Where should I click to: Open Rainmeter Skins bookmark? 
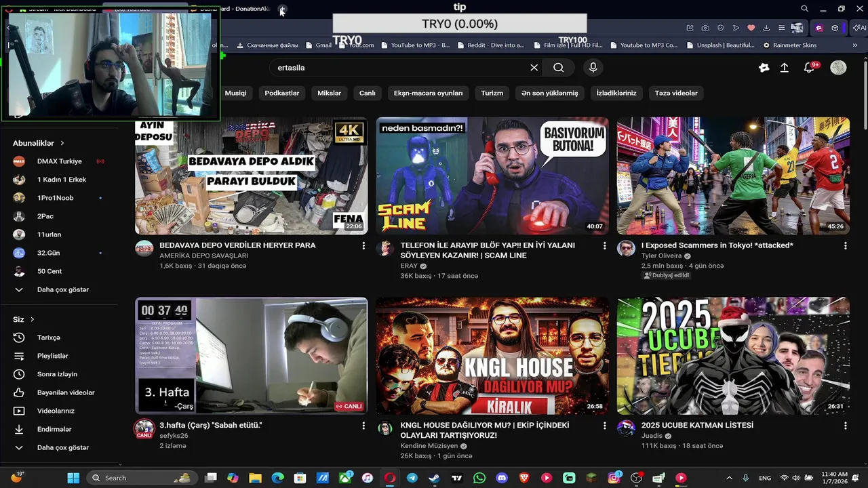click(x=789, y=45)
